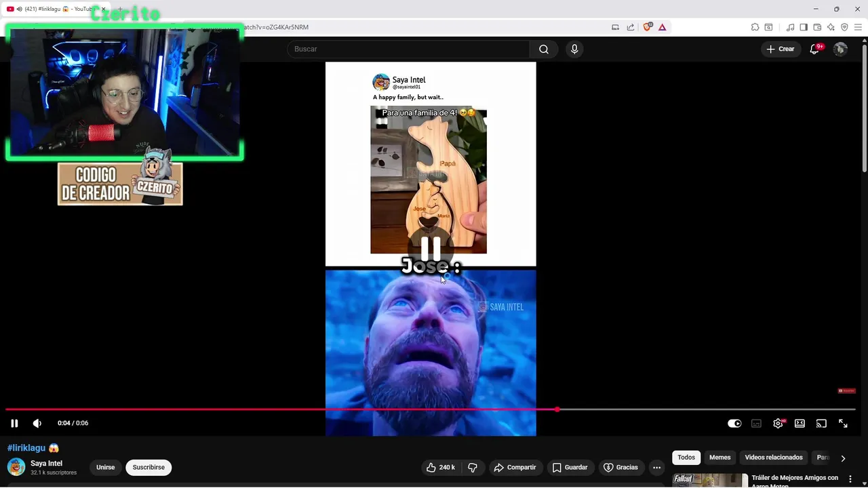This screenshot has width=868, height=488.
Task: Enter full screen mode
Action: point(843,424)
